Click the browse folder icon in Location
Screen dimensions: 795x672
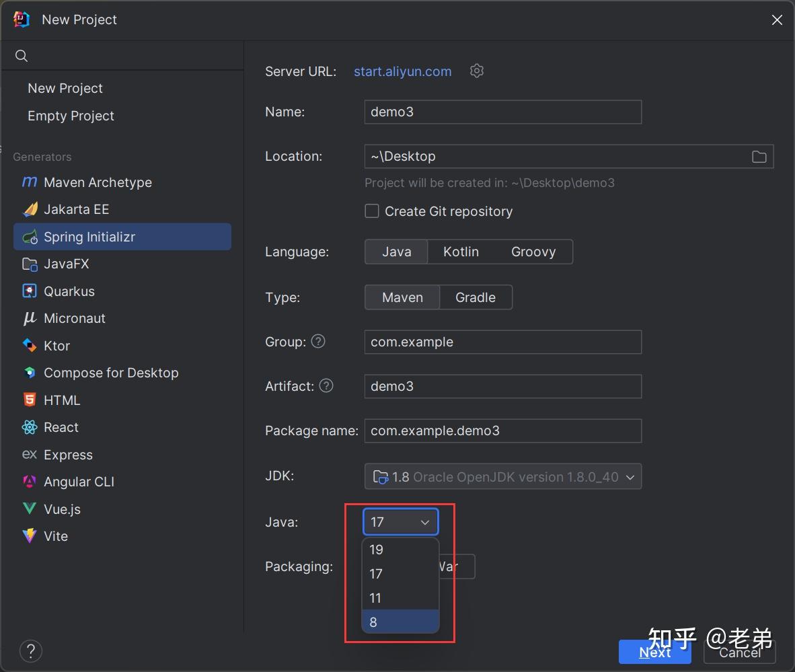pyautogui.click(x=759, y=157)
